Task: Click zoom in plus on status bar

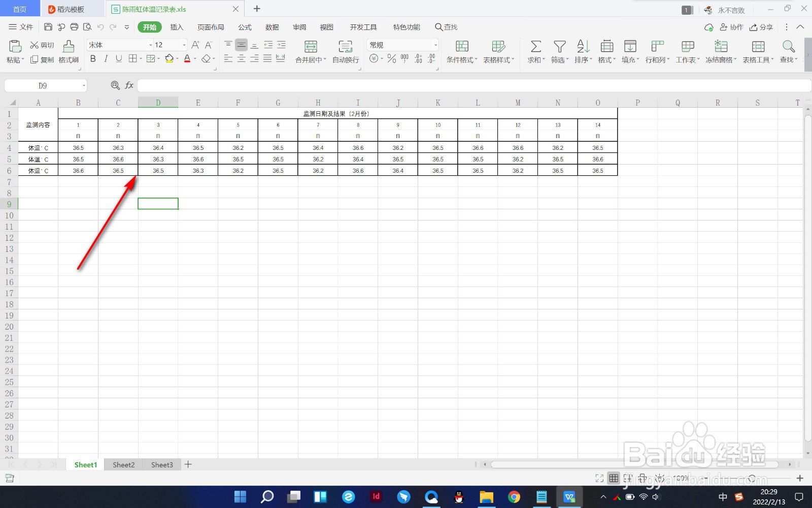Action: pyautogui.click(x=800, y=478)
